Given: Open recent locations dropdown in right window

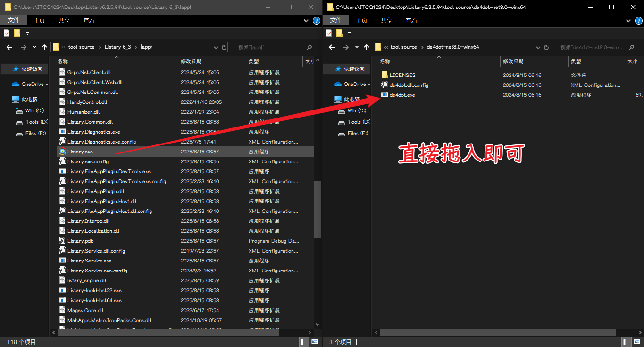Looking at the screenshot, I should click(357, 47).
